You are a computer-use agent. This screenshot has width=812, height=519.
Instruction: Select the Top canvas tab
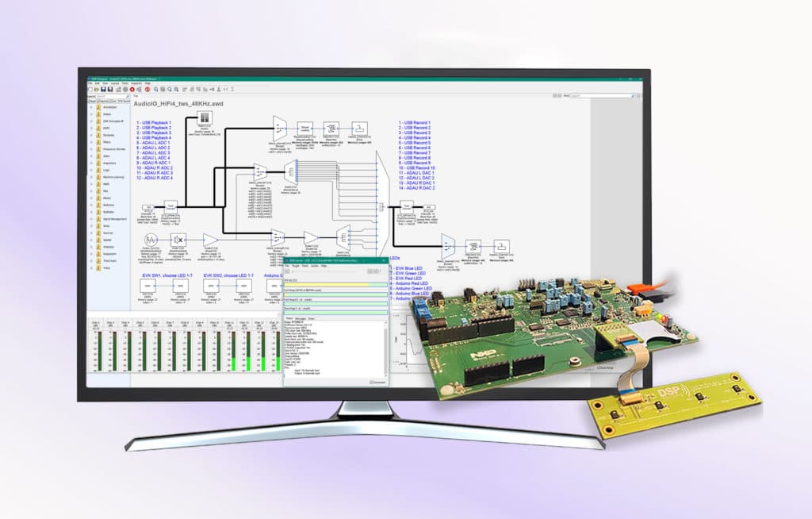pyautogui.click(x=136, y=96)
